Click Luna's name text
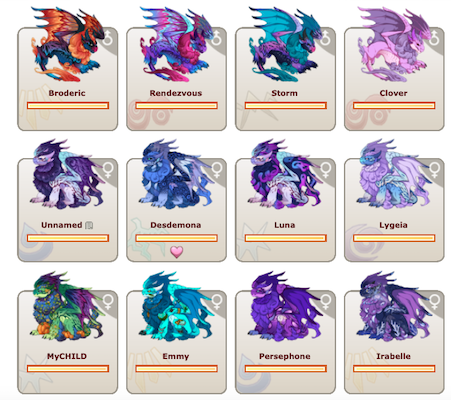 (285, 225)
